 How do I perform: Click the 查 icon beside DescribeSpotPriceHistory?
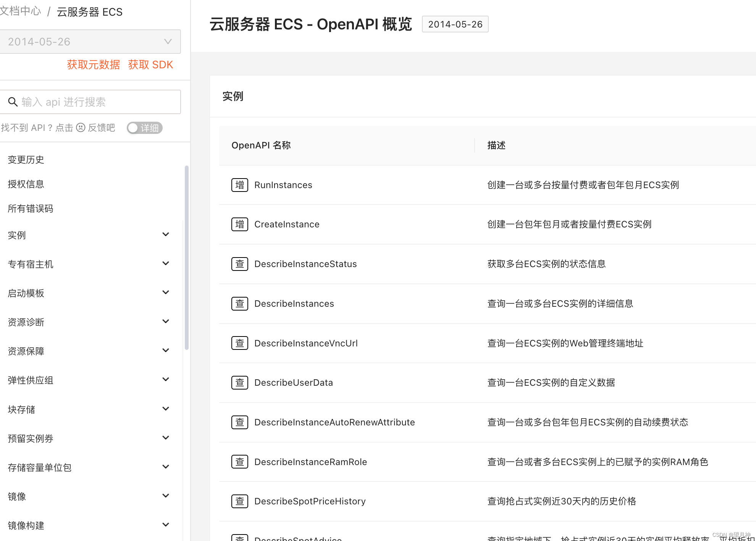click(240, 501)
